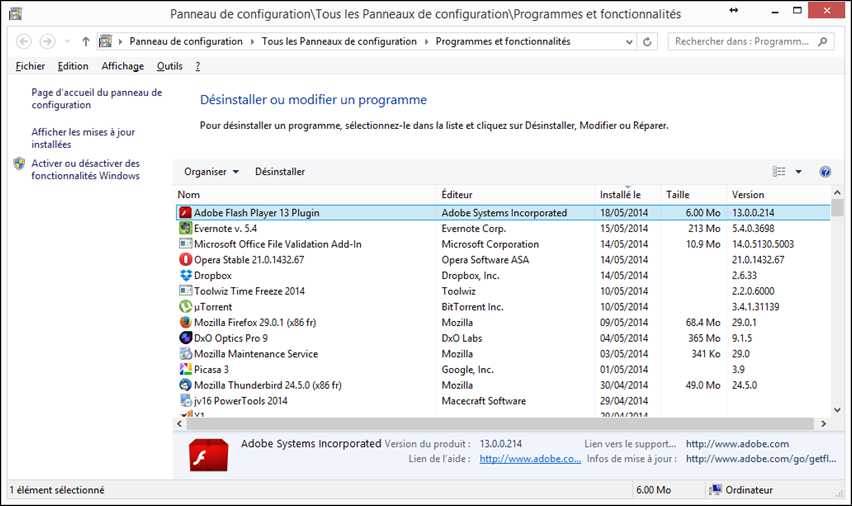Click the large Flash icon in details pane
Image resolution: width=852 pixels, height=506 pixels.
(x=209, y=454)
